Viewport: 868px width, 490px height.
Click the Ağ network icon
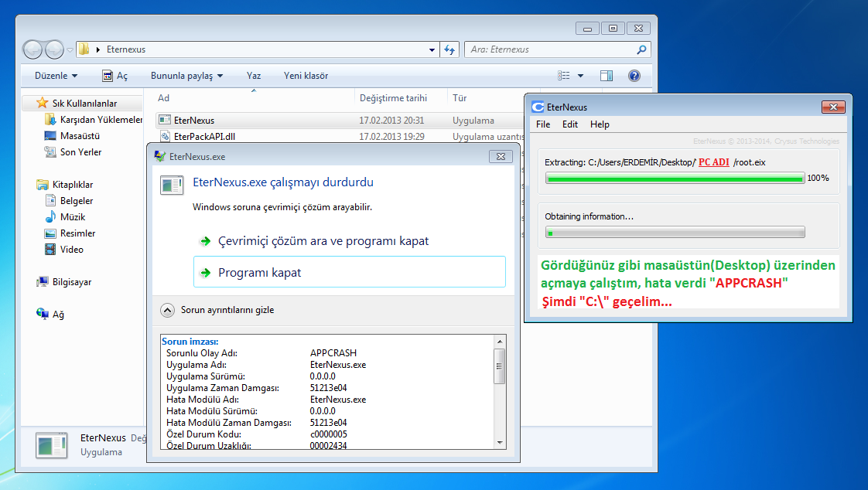click(43, 314)
